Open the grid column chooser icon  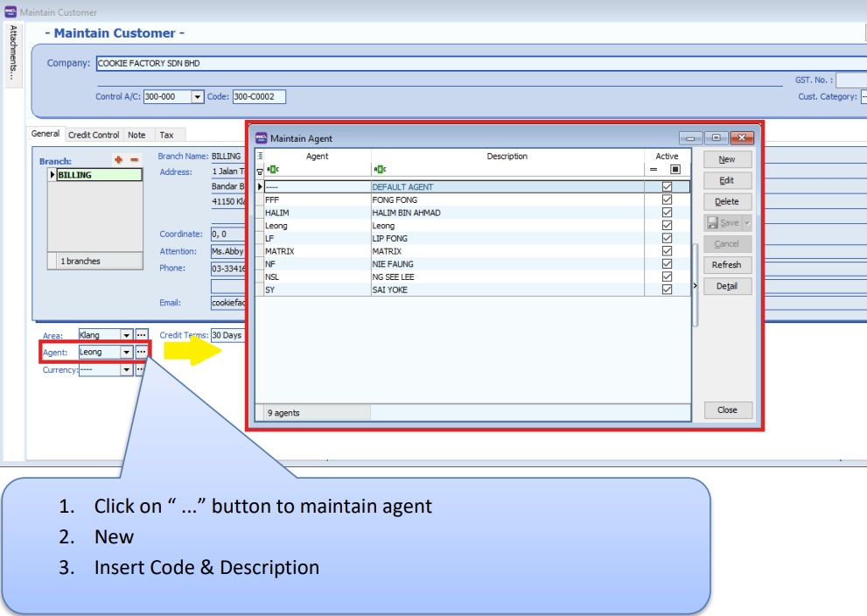click(x=259, y=156)
